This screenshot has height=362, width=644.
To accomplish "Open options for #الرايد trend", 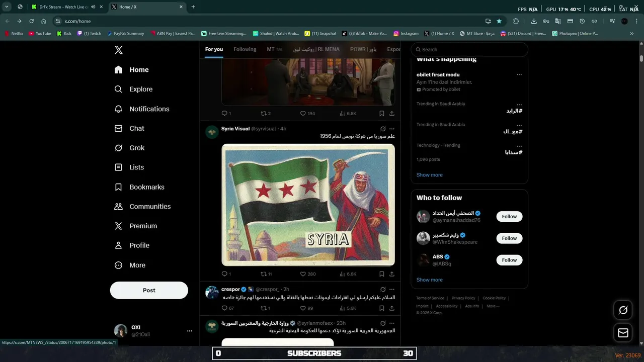I will click(x=519, y=105).
